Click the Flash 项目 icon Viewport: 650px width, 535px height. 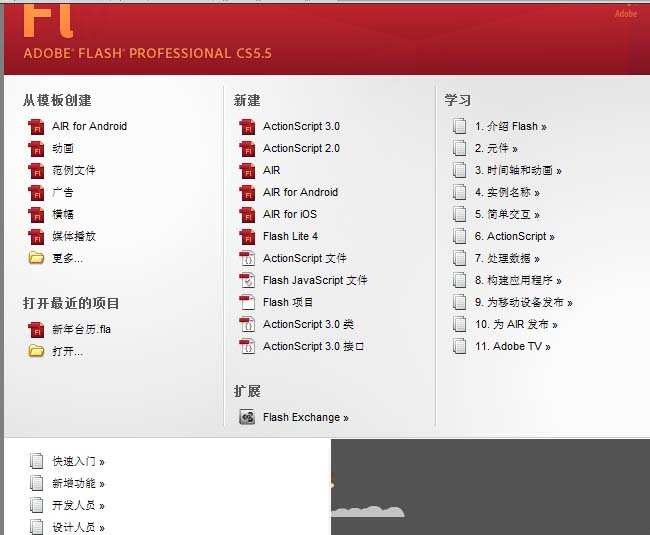tap(247, 302)
